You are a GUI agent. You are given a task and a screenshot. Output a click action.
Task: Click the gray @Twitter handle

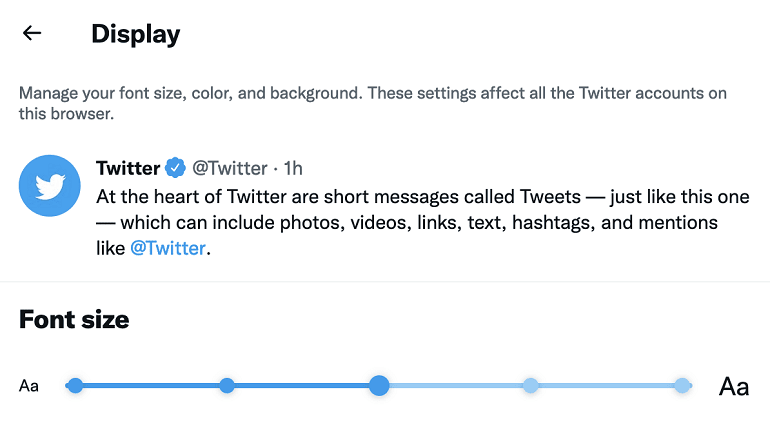click(230, 168)
